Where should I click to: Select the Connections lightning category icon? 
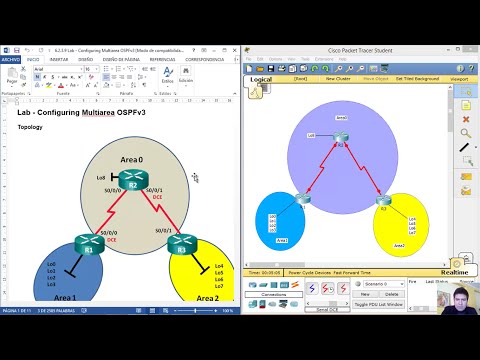tap(295, 285)
